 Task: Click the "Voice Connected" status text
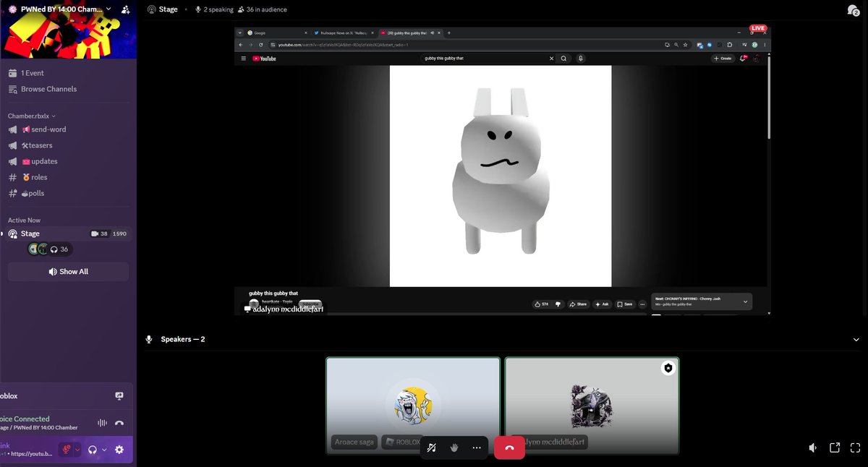pyautogui.click(x=25, y=419)
